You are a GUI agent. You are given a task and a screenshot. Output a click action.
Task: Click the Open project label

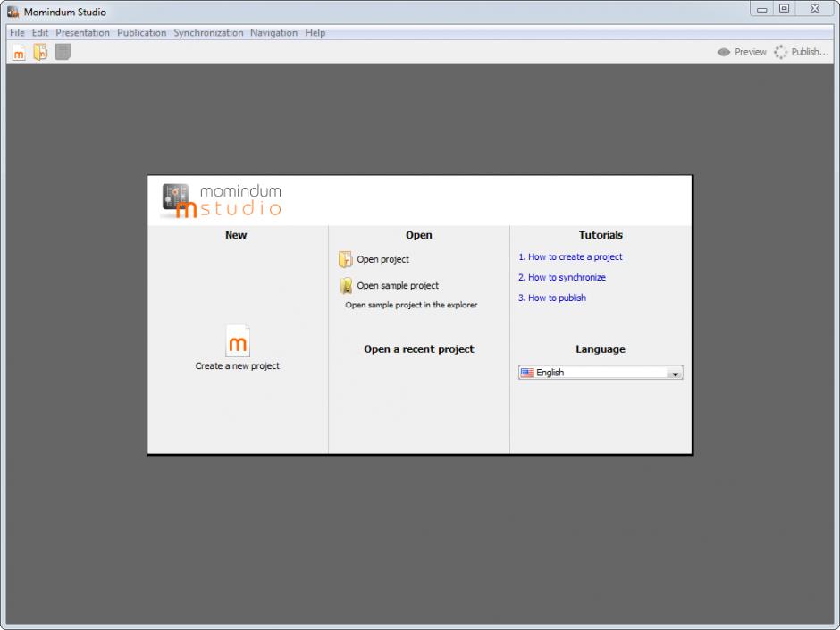click(x=383, y=259)
